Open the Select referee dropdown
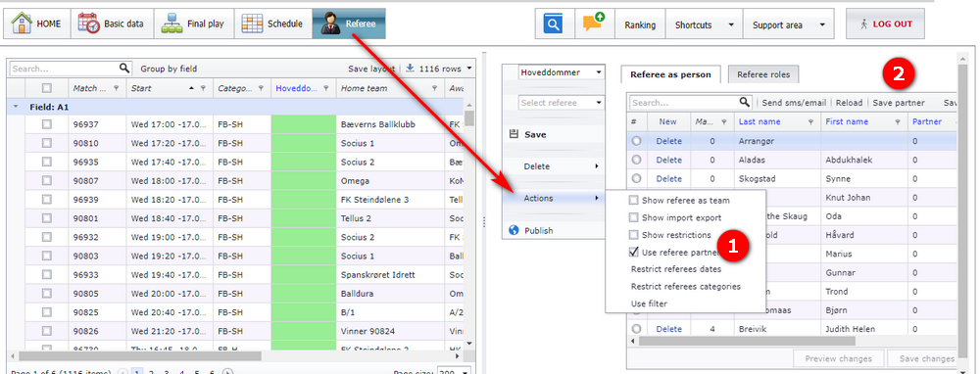Screen dimensions: 980x374 pos(599,103)
